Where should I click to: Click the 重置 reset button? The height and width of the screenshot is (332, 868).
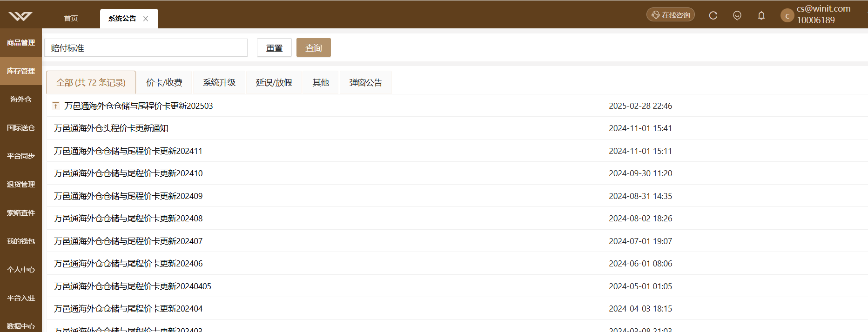pyautogui.click(x=274, y=47)
